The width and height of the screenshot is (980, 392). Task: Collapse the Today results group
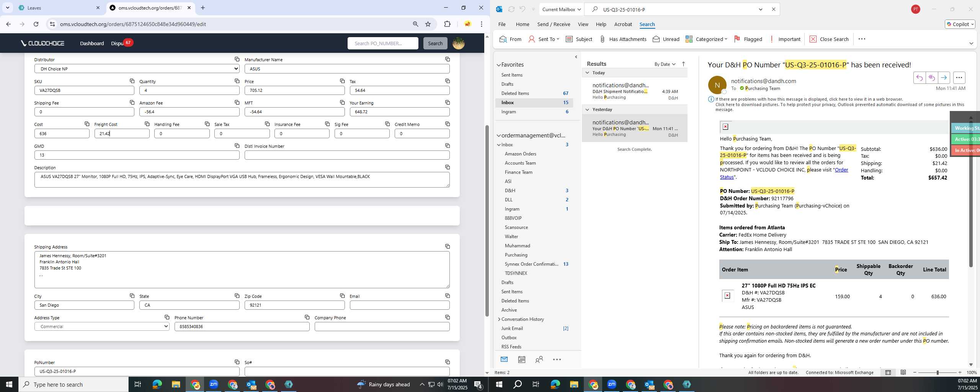(x=587, y=72)
